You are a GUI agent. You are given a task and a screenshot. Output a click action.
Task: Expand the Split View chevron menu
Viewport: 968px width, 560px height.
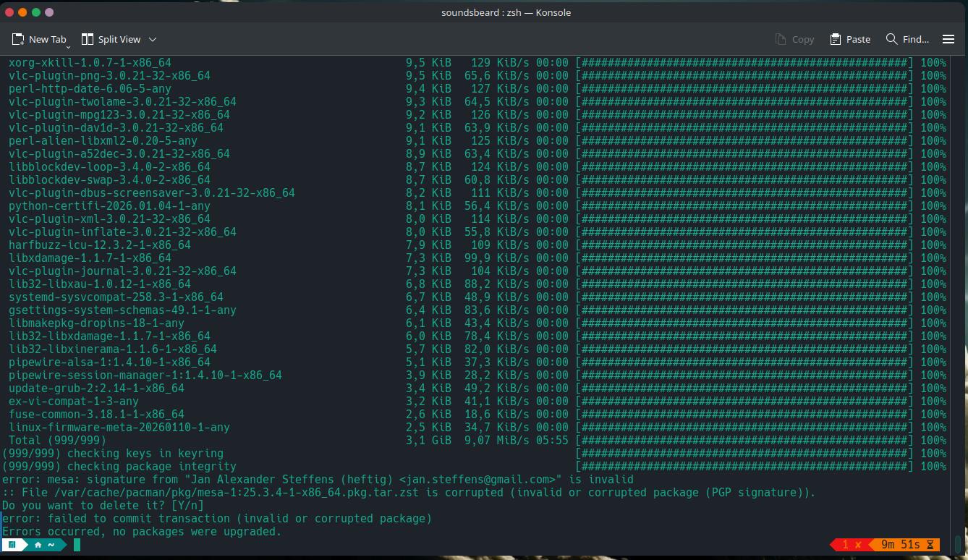tap(153, 39)
